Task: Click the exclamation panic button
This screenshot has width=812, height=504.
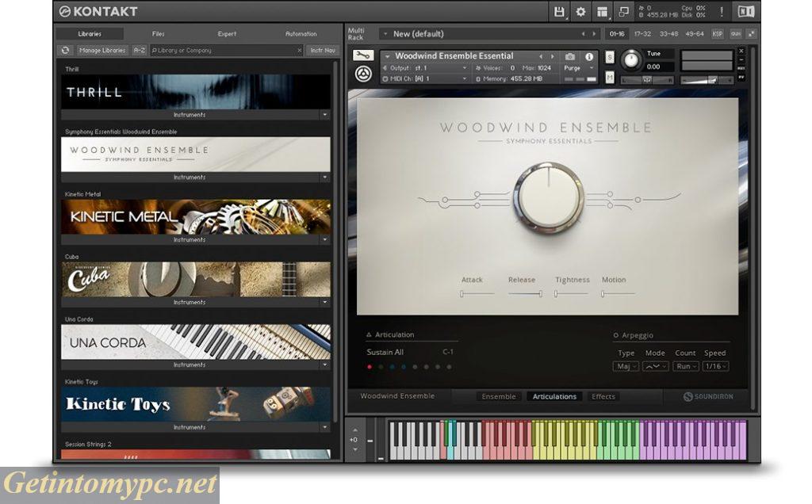Action: [x=722, y=11]
